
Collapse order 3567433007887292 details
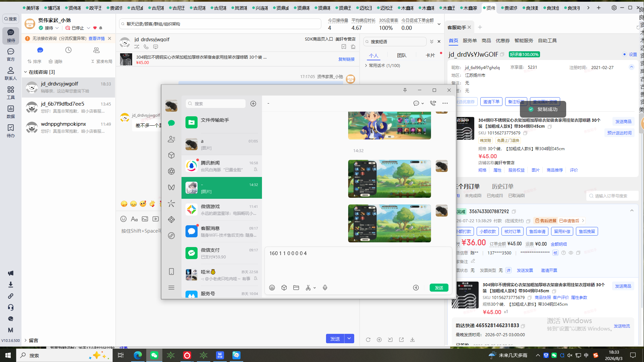[x=632, y=210]
